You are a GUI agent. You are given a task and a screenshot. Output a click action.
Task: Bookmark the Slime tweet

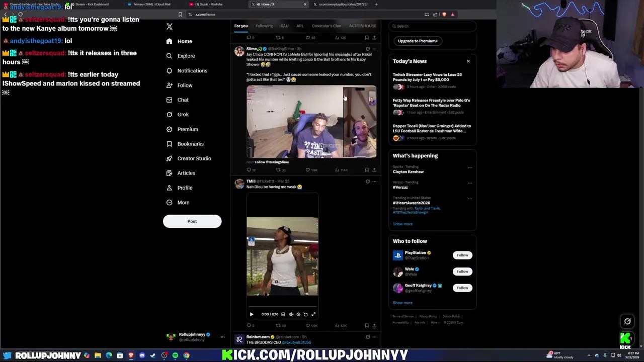367,170
